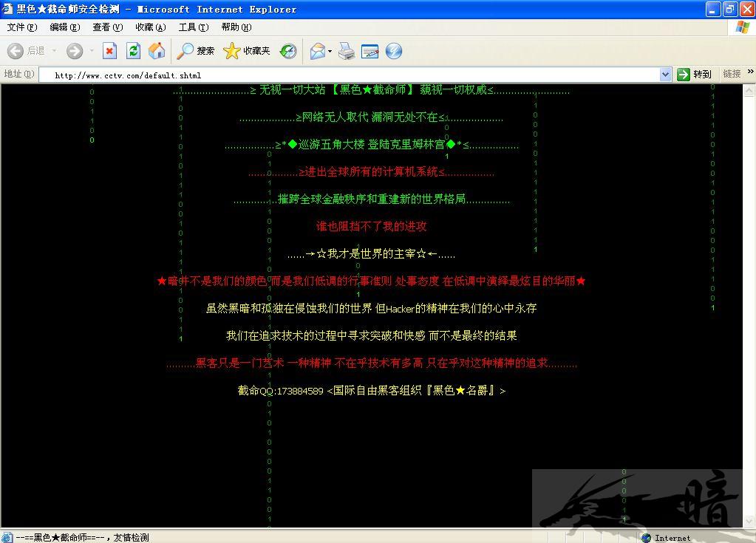Click the Windows flag logo throbber
Screen dimensions: 756x543
pyautogui.click(x=743, y=27)
